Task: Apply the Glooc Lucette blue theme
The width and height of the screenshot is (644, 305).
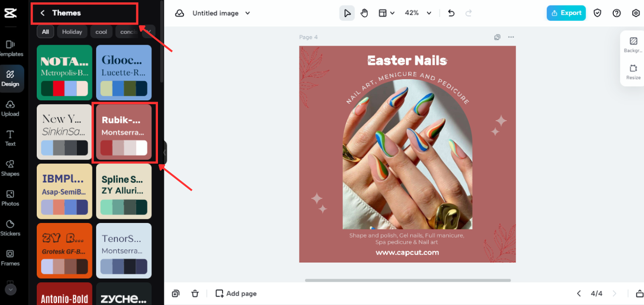Action: tap(124, 72)
